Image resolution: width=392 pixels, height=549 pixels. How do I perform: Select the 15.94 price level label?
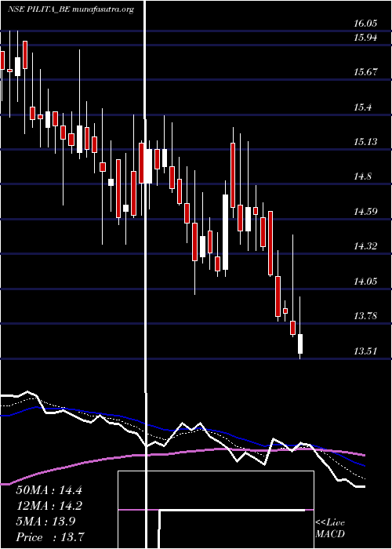[365, 37]
